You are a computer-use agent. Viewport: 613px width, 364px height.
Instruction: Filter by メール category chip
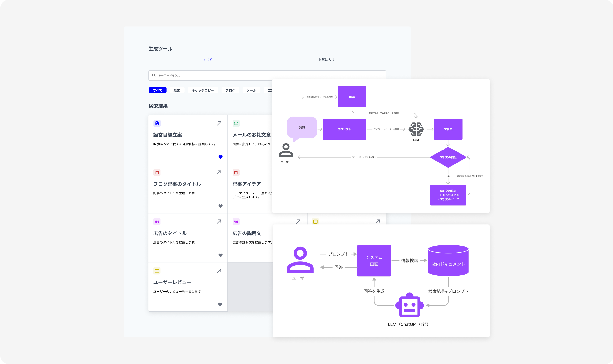[251, 90]
